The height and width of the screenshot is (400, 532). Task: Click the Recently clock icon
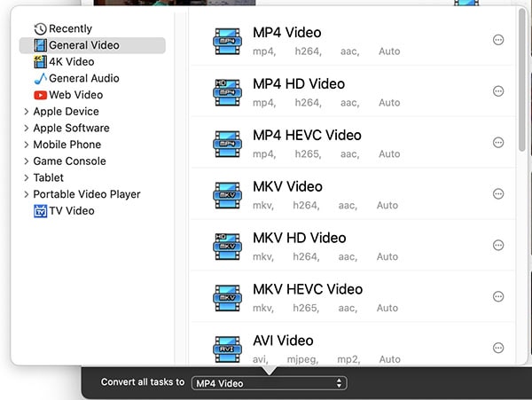pos(40,29)
